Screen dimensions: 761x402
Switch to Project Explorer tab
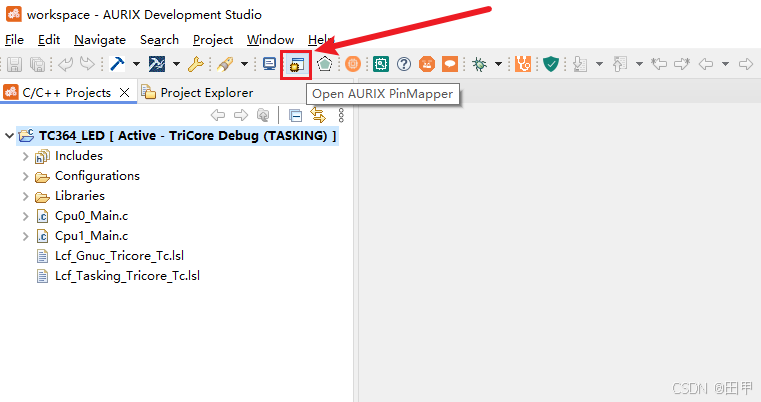(x=207, y=93)
